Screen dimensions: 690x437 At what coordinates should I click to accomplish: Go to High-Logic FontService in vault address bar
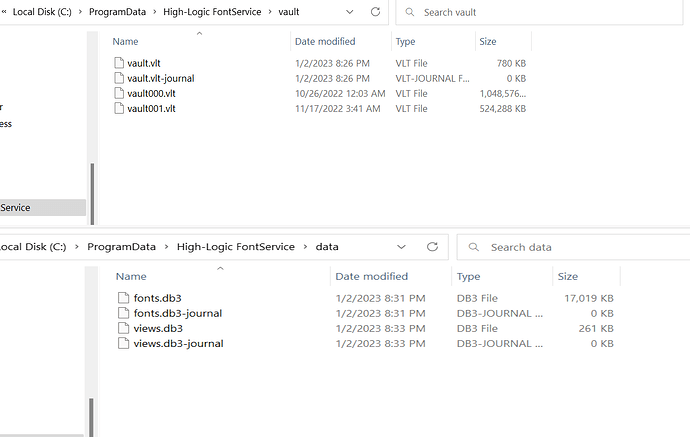click(x=212, y=12)
